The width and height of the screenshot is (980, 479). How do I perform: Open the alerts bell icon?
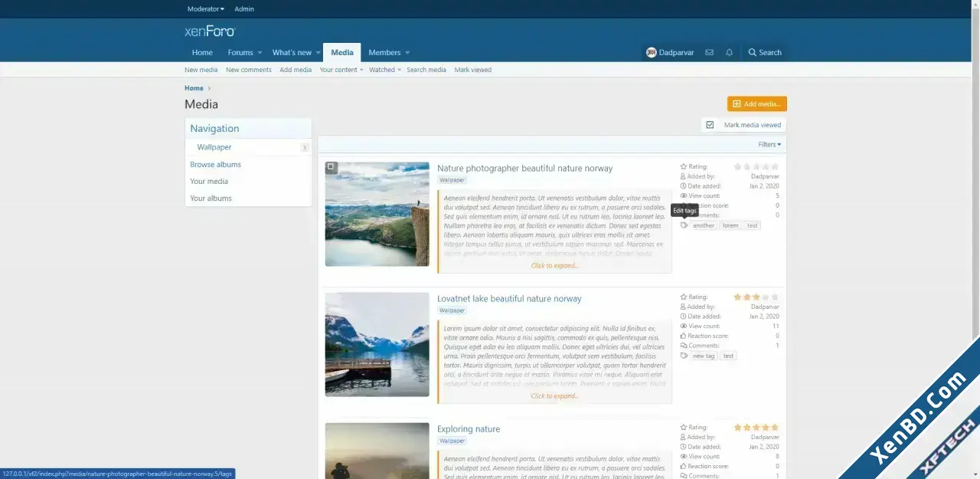coord(729,52)
